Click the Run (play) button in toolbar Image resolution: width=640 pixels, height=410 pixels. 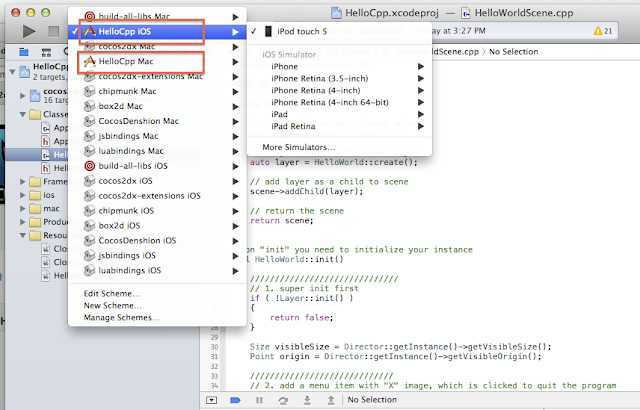[29, 31]
